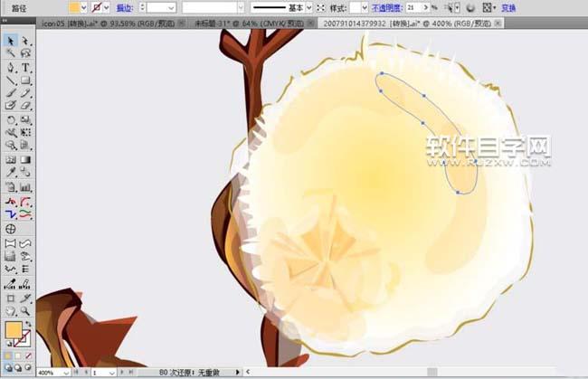Switch to 200791014379932 document tab
Viewport: 588px width, 379px height.
pyautogui.click(x=407, y=24)
